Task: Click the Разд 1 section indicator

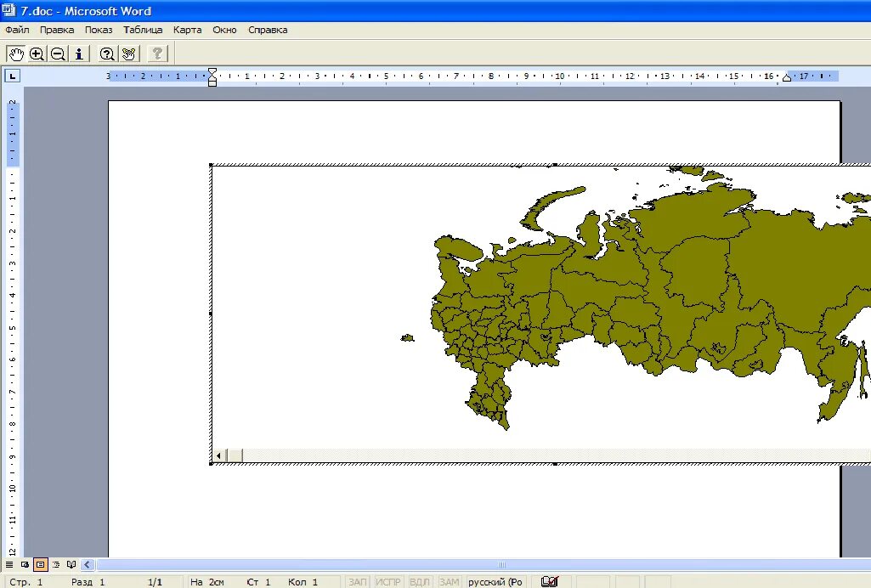Action: coord(88,582)
